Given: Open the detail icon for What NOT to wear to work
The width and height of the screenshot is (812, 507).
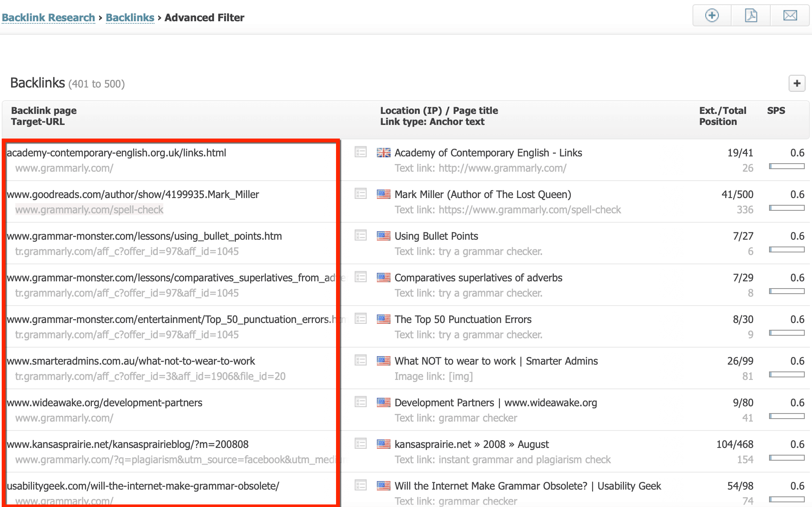Looking at the screenshot, I should coord(360,361).
